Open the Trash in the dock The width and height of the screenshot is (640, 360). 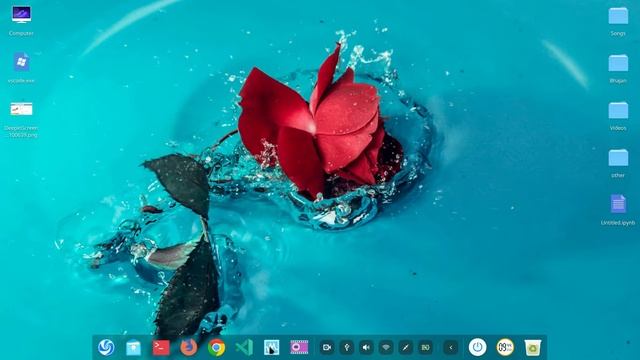(x=533, y=347)
